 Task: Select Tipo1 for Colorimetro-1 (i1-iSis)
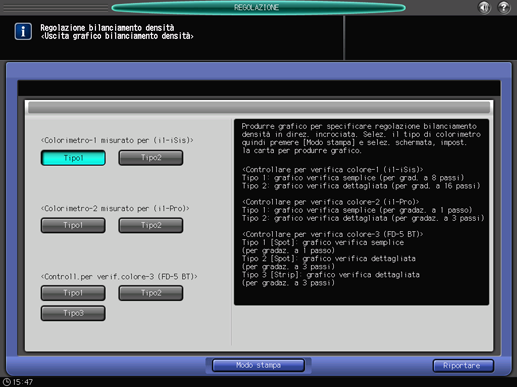point(73,158)
